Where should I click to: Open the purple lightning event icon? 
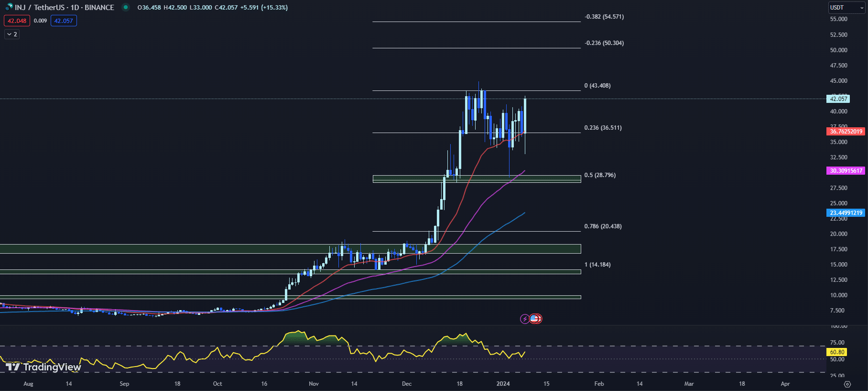(525, 319)
